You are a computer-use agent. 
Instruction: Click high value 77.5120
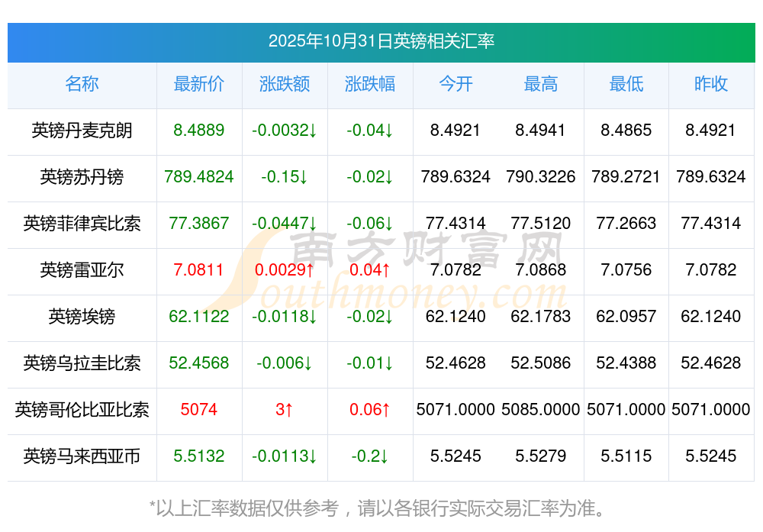coord(541,224)
